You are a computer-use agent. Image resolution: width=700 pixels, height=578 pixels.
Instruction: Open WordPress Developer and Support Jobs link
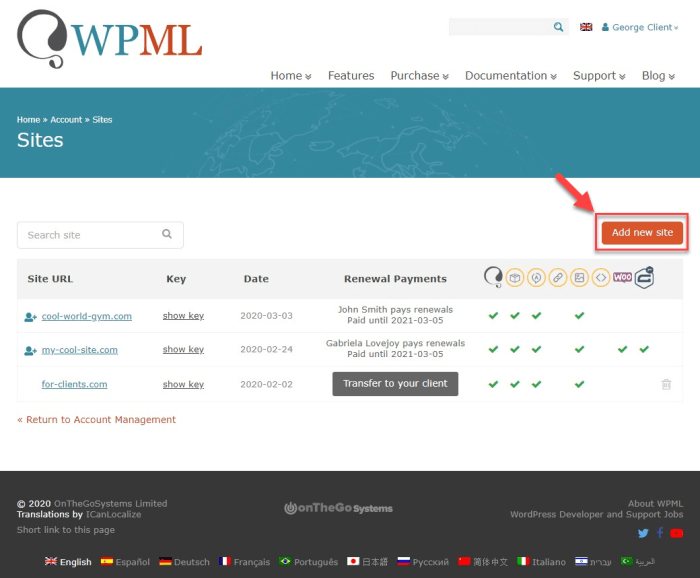tap(596, 514)
